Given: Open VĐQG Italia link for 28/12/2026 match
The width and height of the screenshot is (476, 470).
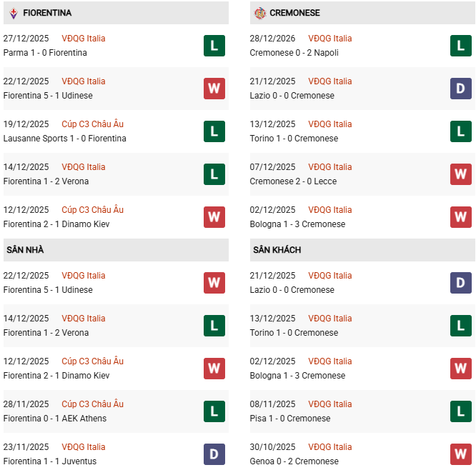Looking at the screenshot, I should coord(329,39).
